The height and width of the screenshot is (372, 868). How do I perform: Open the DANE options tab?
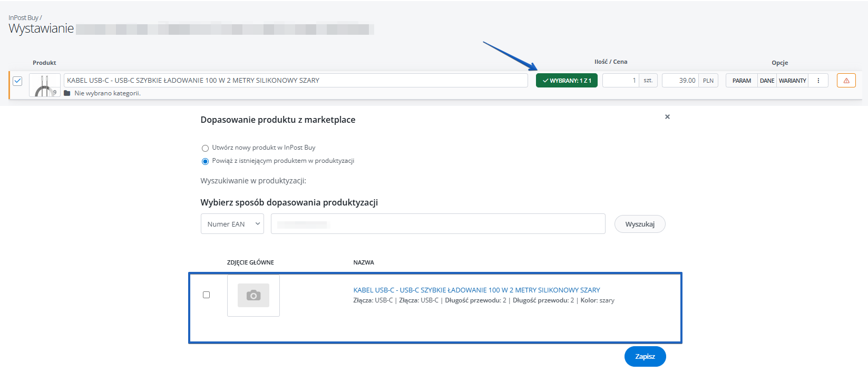[767, 81]
